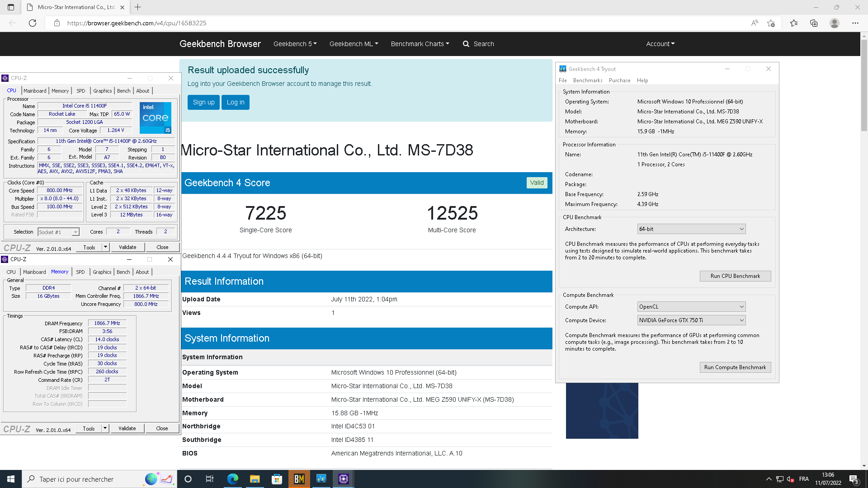Open File Explorer from the taskbar

(x=255, y=479)
